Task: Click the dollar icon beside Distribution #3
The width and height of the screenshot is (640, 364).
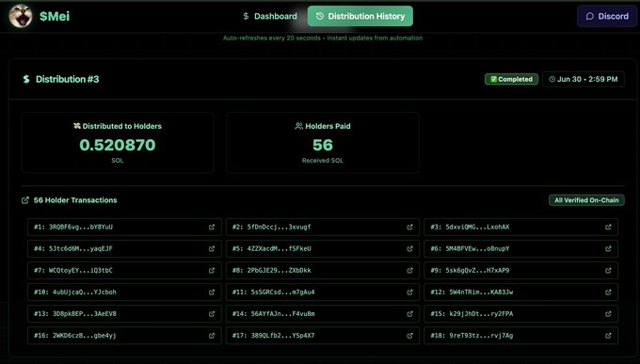Action: coord(26,79)
